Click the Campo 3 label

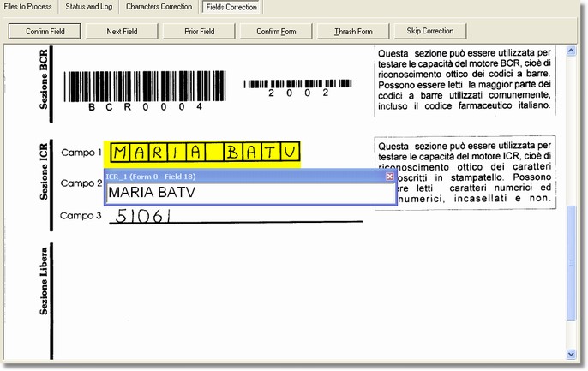pyautogui.click(x=81, y=216)
